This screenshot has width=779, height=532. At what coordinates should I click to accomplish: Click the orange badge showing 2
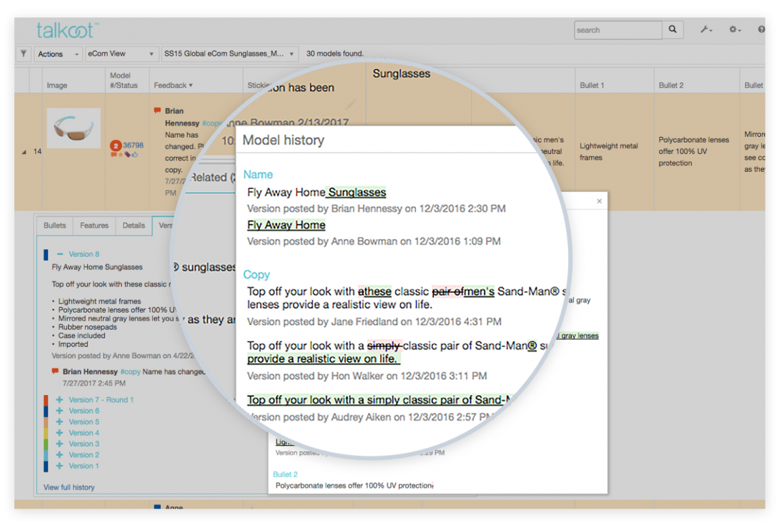[x=116, y=146]
